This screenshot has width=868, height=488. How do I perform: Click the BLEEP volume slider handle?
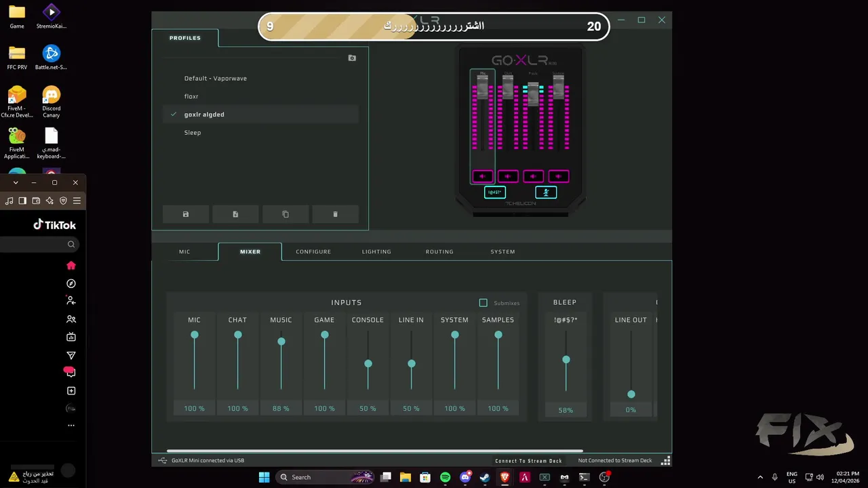[x=566, y=360]
